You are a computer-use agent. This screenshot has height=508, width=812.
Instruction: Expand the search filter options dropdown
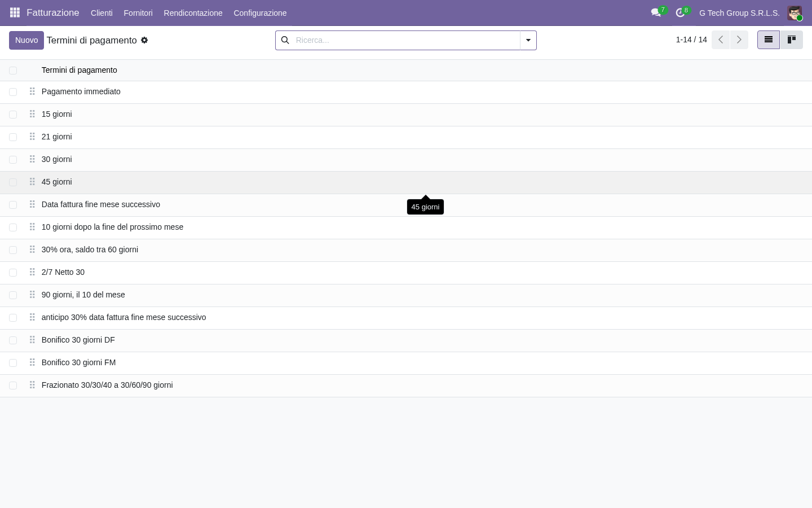tap(528, 40)
